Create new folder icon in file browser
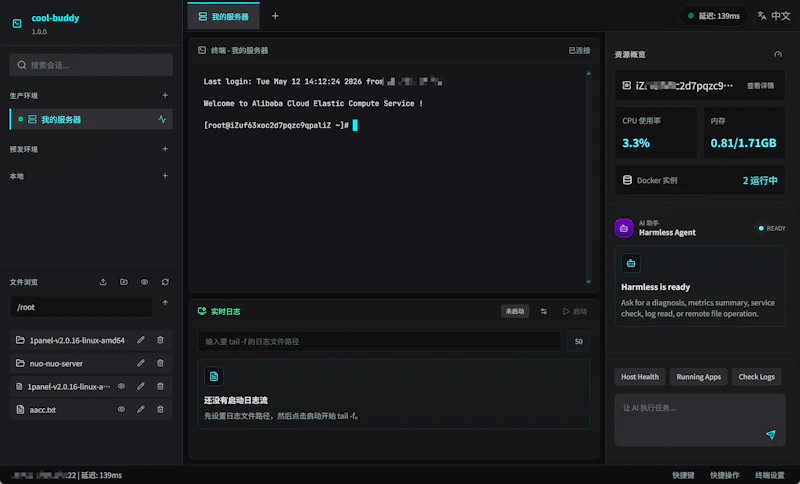Image resolution: width=800 pixels, height=484 pixels. tap(124, 282)
